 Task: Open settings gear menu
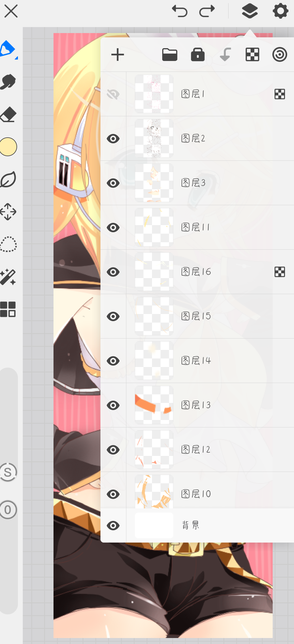click(x=281, y=11)
